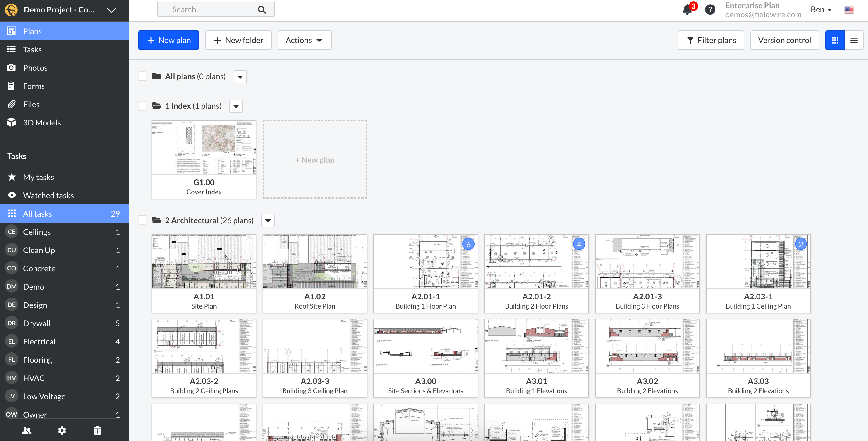Open project settings via gear icon

[62, 431]
